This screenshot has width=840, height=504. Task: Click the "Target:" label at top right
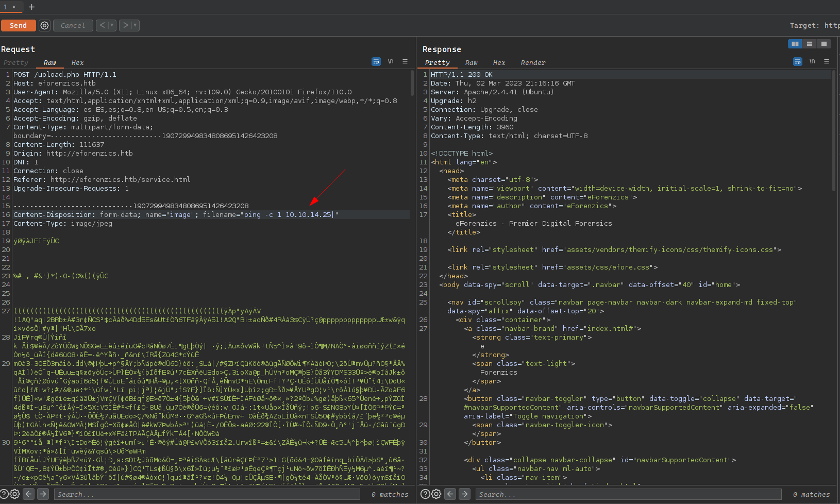point(804,25)
